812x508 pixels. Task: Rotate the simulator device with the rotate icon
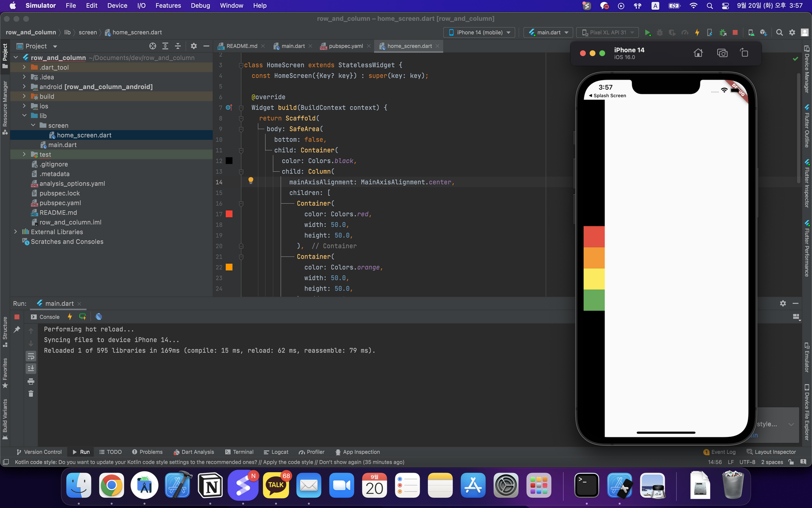744,53
